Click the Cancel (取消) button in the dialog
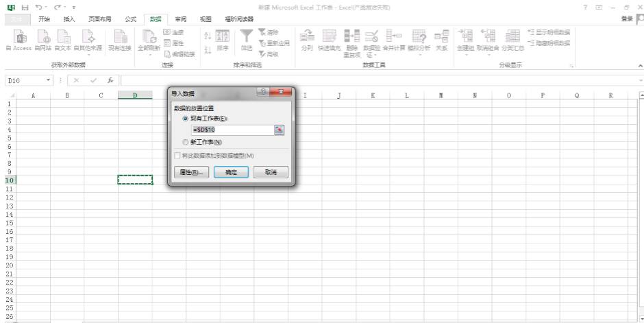 [271, 172]
